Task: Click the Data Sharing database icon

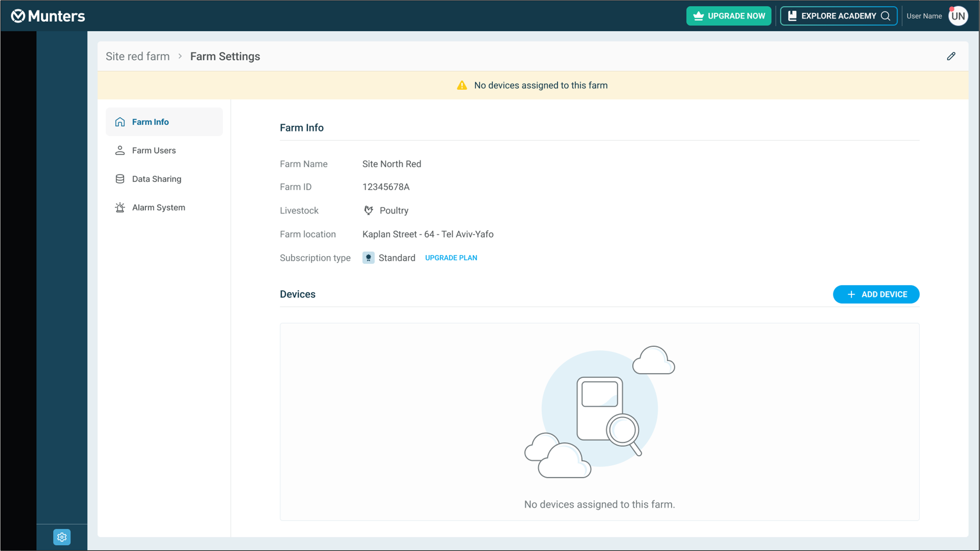Action: tap(120, 179)
